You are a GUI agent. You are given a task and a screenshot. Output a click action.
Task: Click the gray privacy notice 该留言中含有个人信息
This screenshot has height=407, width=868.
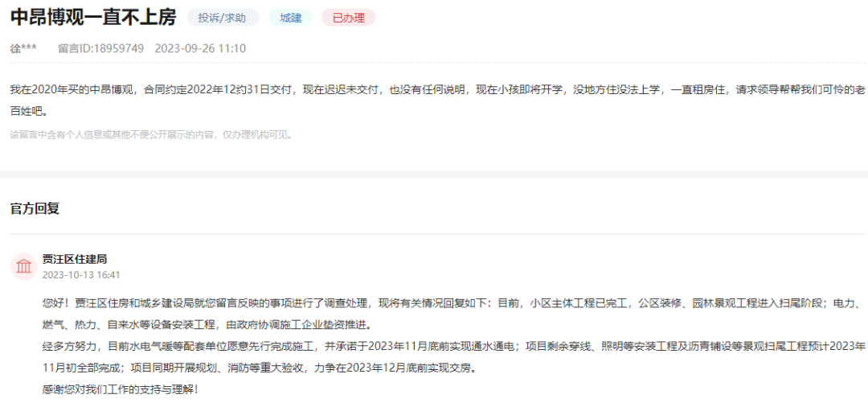[x=150, y=134]
